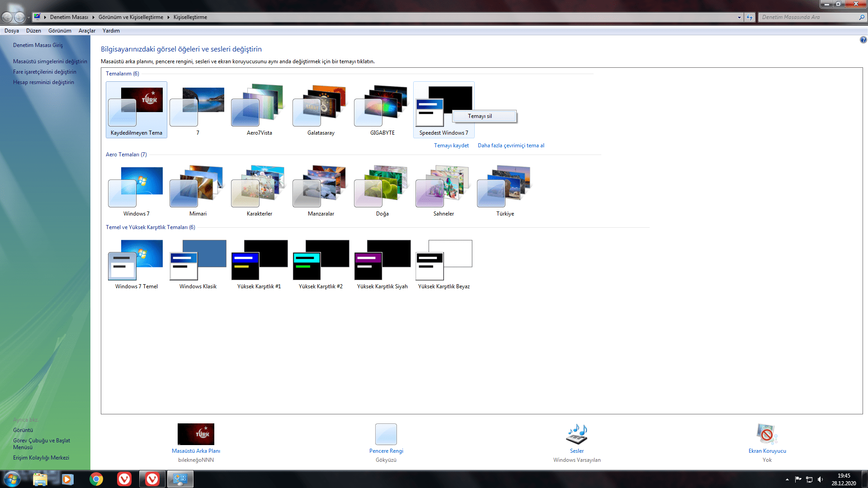Choose Temayı sil from context menu
Viewport: 868px width, 488px height.
480,116
